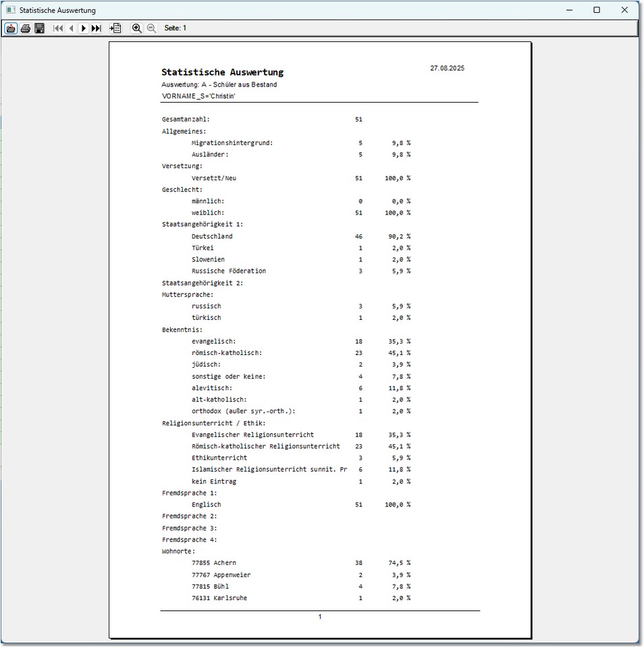Click the filter text VORNAME_S='Christin'
The image size is (644, 648).
[198, 96]
